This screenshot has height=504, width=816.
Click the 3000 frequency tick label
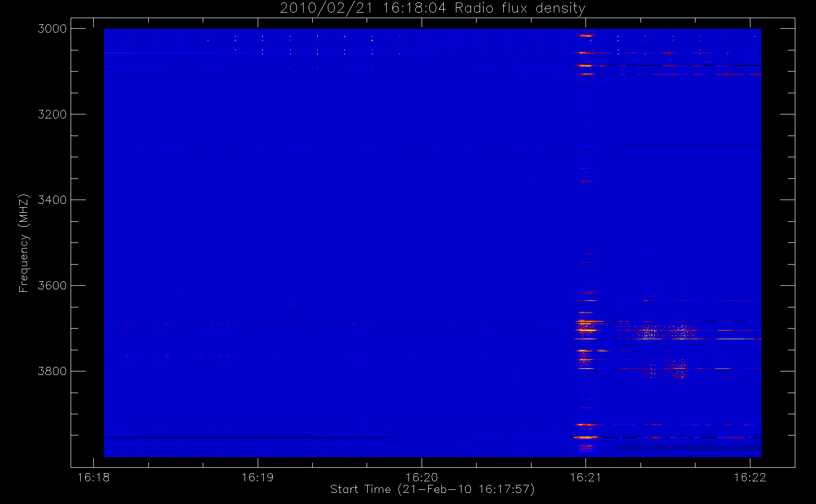52,29
